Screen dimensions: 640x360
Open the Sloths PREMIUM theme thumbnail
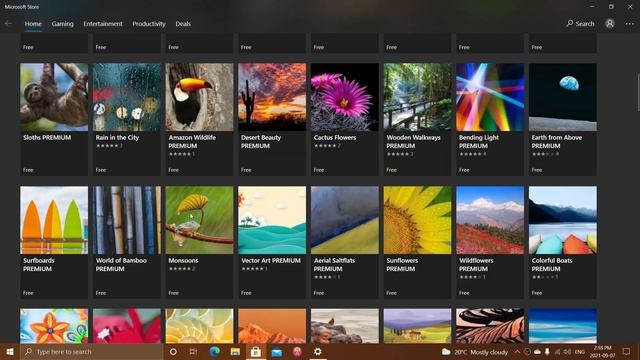[54, 97]
